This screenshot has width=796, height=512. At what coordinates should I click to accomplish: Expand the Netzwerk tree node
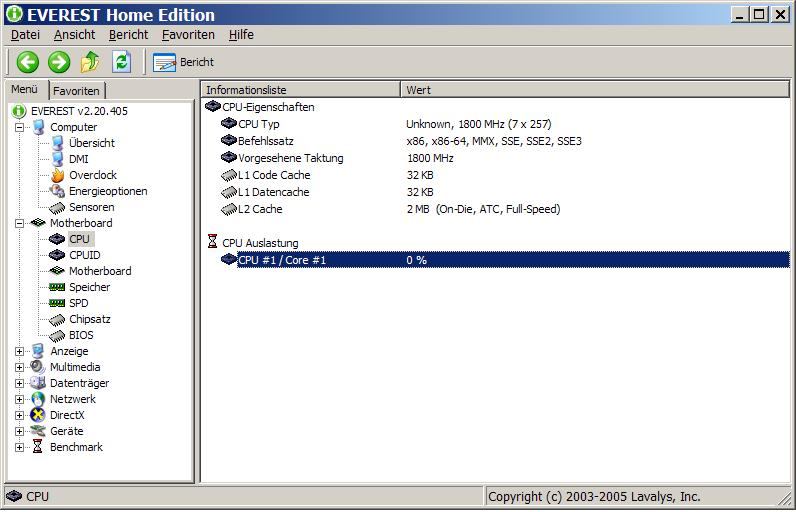19,399
